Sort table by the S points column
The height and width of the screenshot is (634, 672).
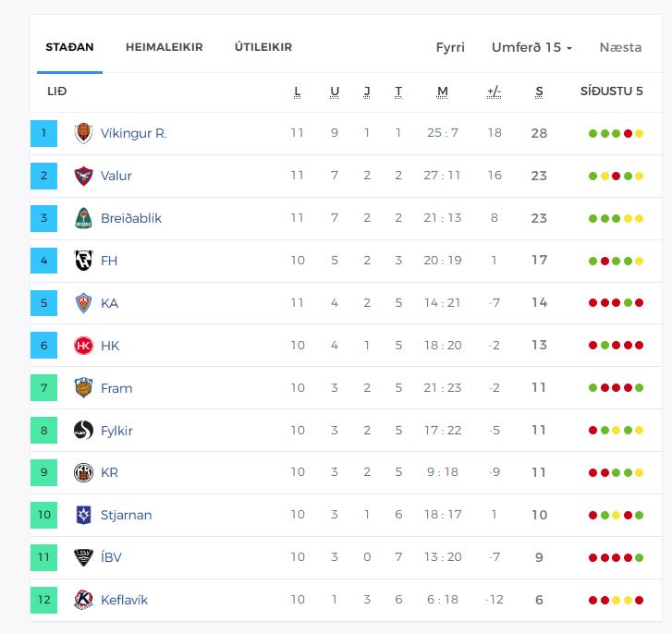tap(539, 91)
